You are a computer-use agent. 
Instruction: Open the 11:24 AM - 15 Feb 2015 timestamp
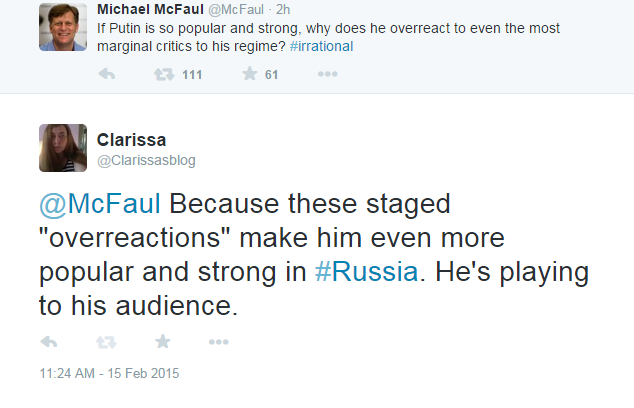(109, 375)
